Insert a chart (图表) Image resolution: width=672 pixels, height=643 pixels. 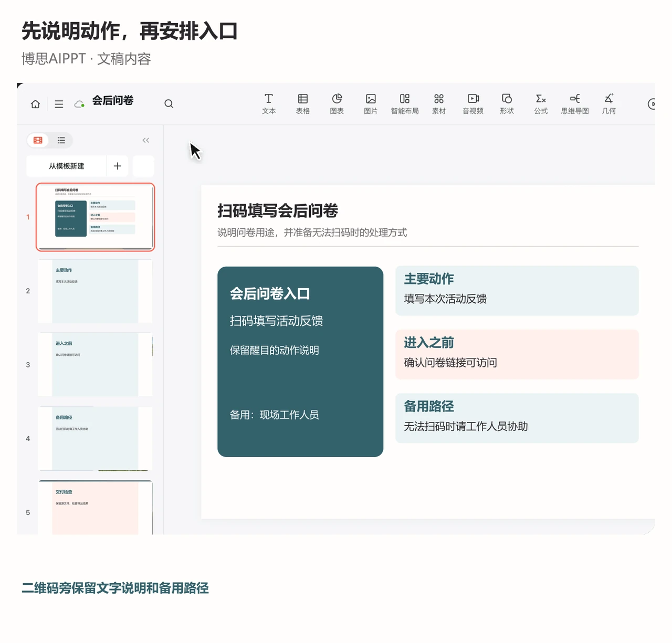[x=337, y=104]
